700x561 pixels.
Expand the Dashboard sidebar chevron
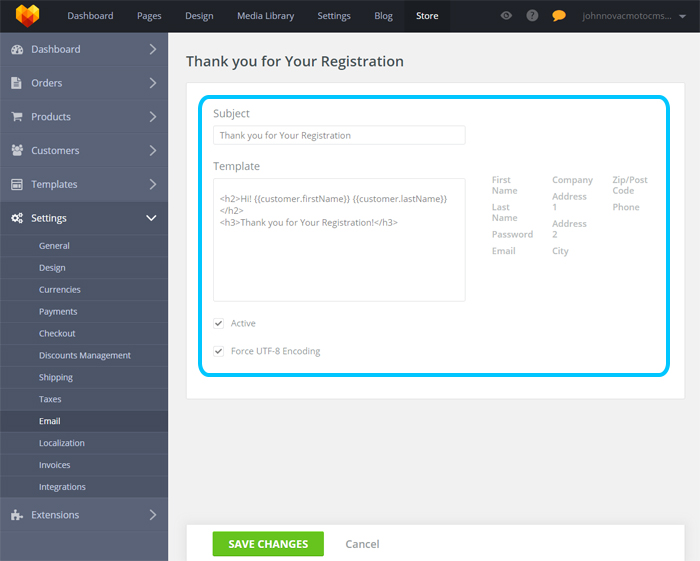click(x=153, y=49)
